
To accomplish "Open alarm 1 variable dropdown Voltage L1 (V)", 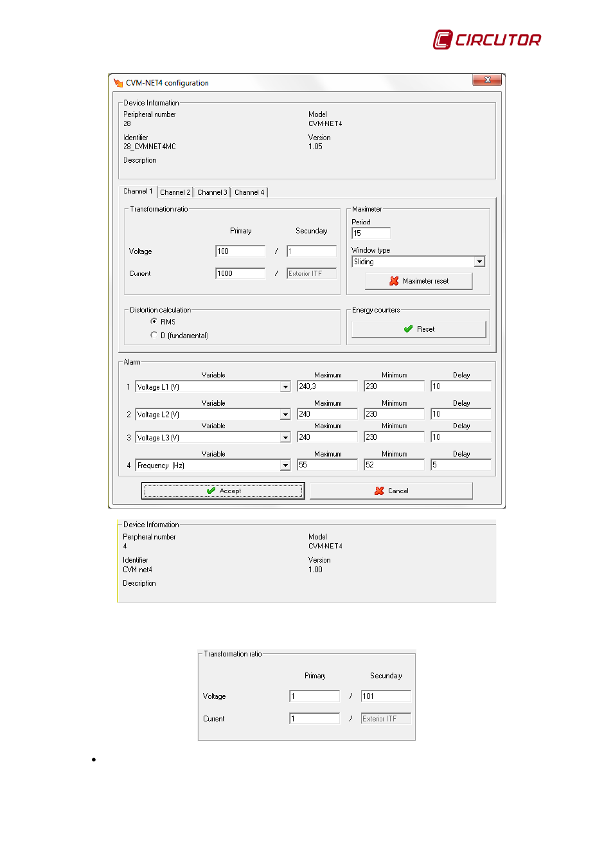I will point(285,387).
